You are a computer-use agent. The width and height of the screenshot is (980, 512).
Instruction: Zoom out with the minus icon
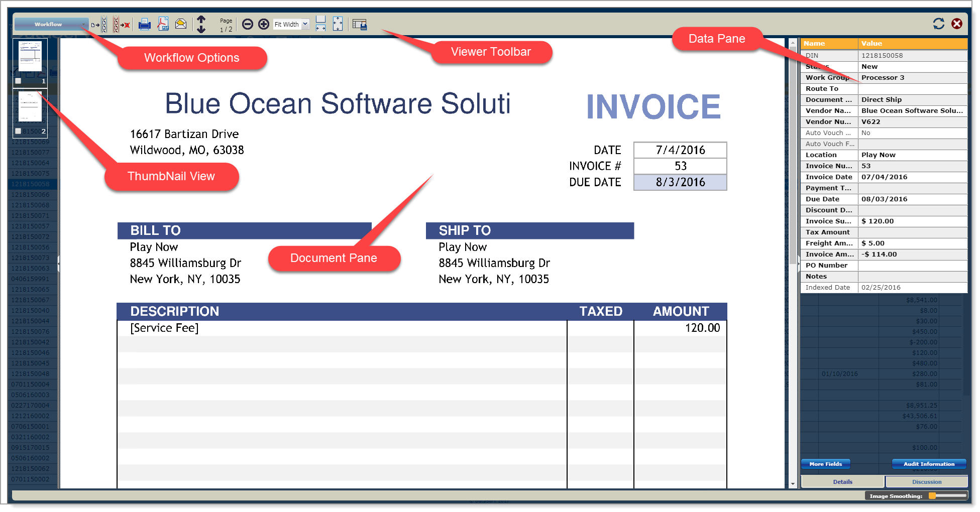coord(247,24)
